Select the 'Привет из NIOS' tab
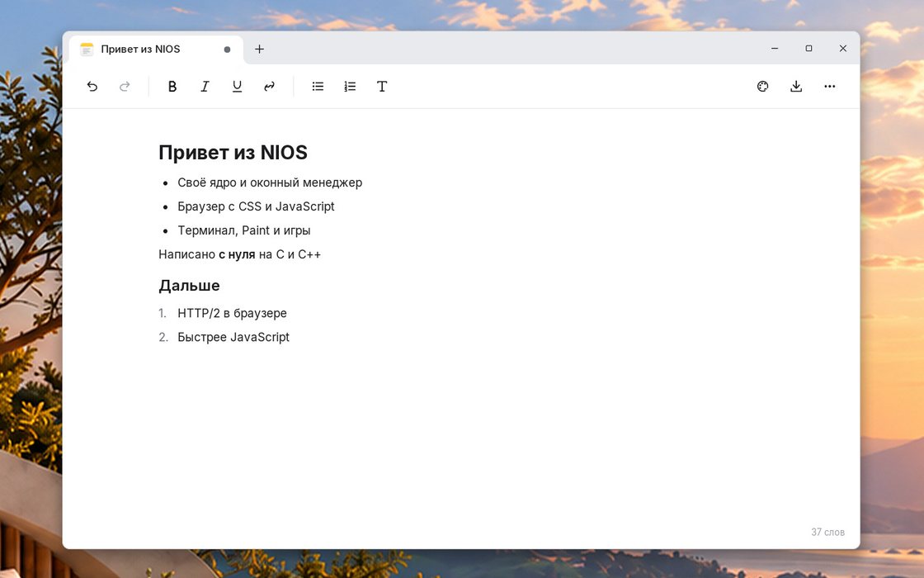The image size is (924, 578). [x=156, y=50]
